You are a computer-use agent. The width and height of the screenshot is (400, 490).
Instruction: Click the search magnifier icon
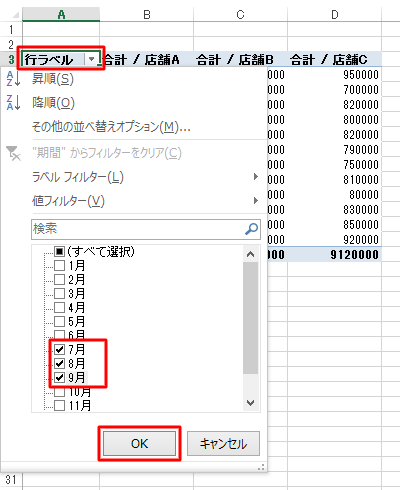(251, 229)
